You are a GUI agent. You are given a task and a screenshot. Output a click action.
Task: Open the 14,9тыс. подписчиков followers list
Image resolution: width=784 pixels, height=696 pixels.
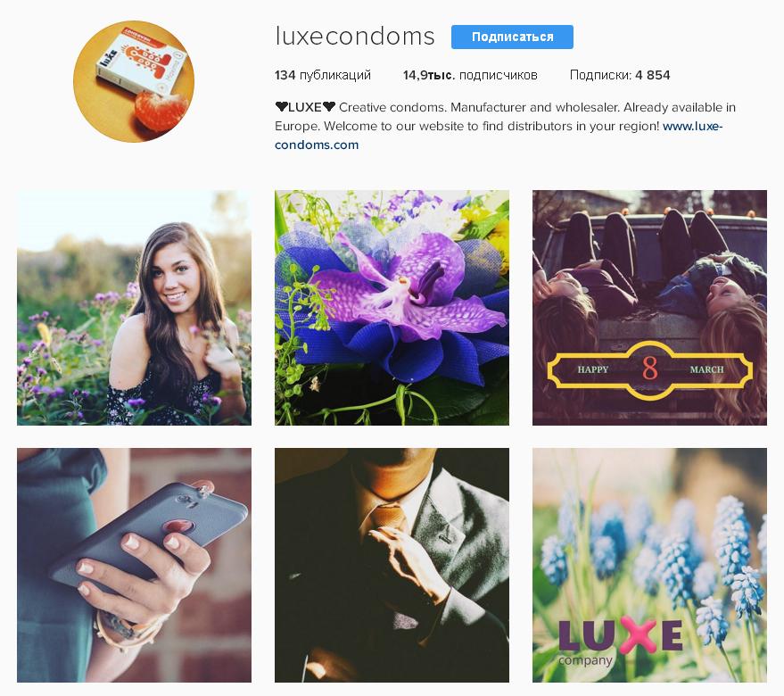470,75
